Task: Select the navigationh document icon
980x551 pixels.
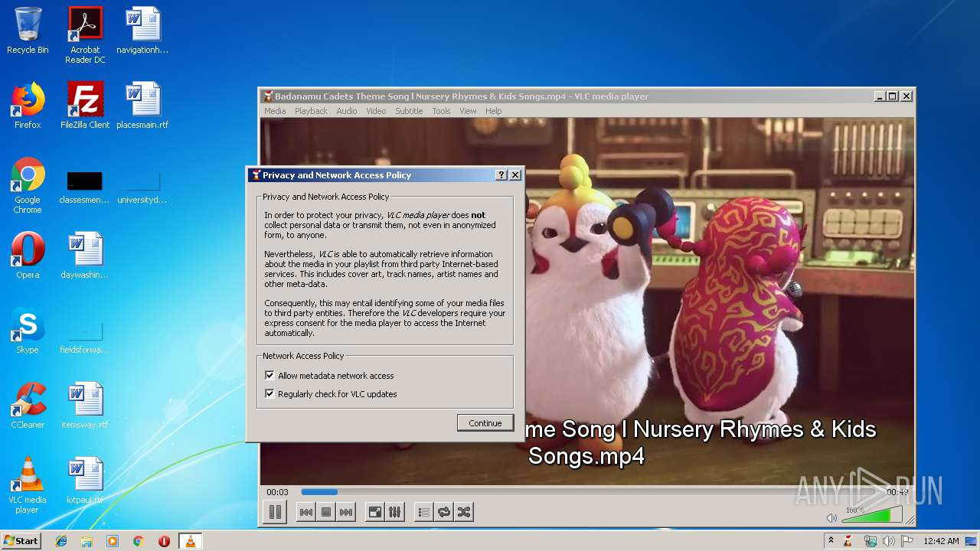Action: point(142,31)
